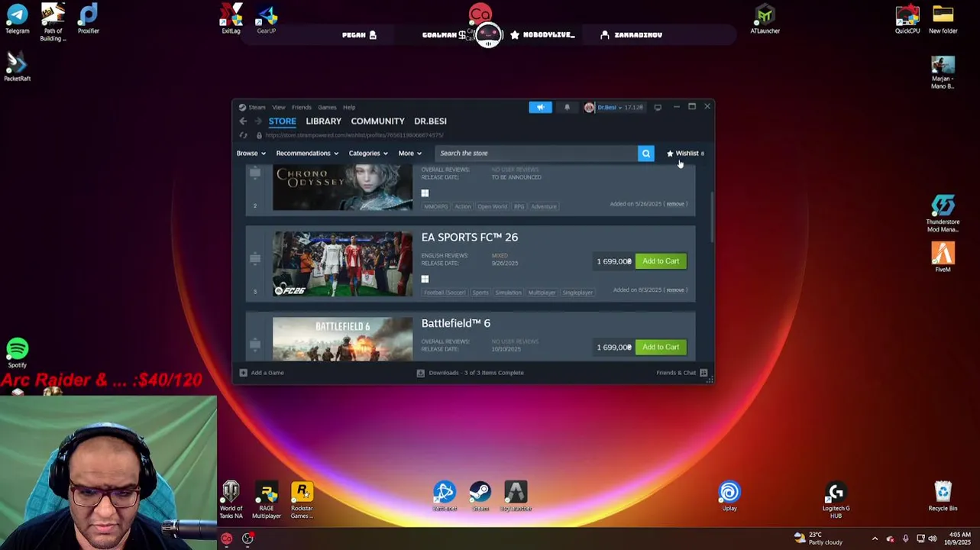Viewport: 980px width, 550px height.
Task: Click the Add a Game plus icon
Action: coord(243,373)
